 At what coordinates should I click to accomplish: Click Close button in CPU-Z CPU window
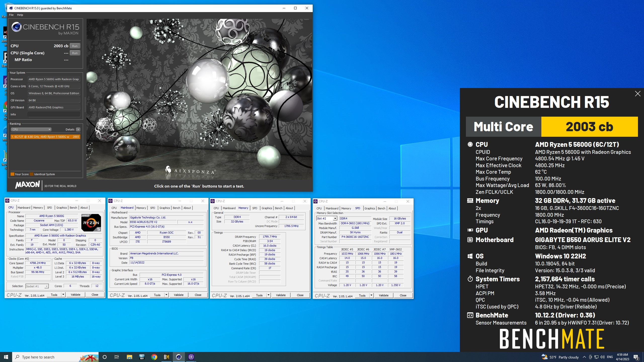[x=95, y=295]
